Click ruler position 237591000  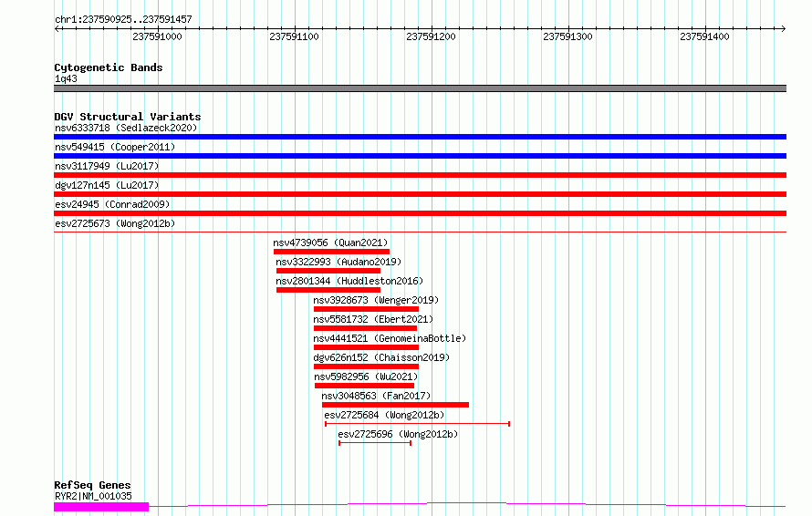pos(157,36)
